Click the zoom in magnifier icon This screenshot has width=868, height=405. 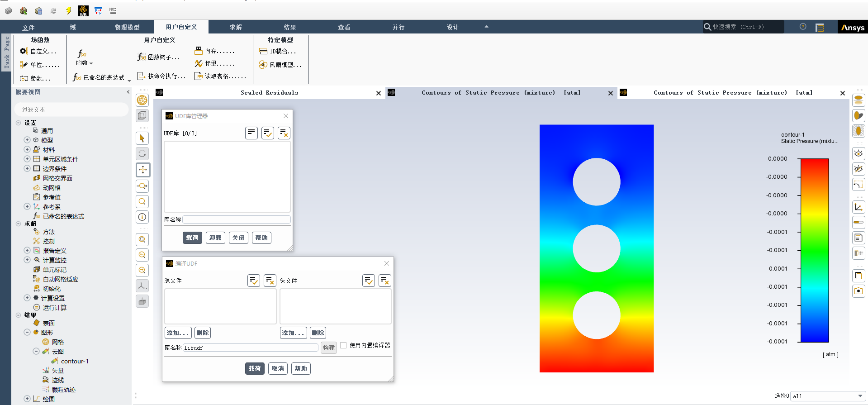142,255
